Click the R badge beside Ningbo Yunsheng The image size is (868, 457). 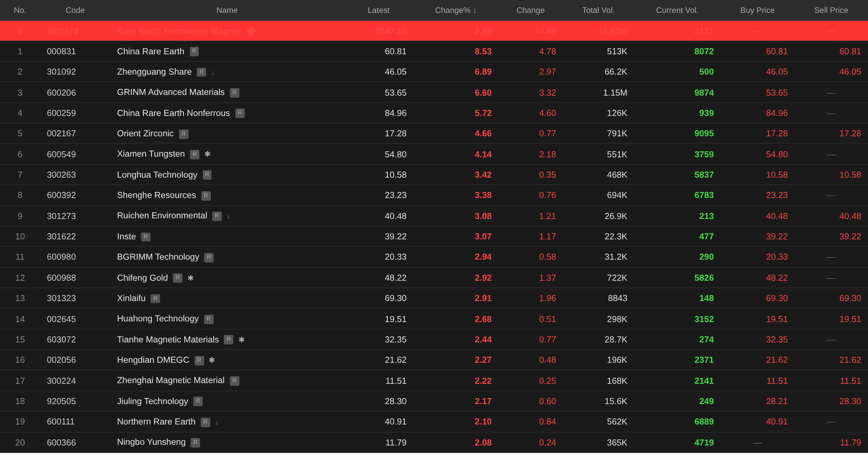[x=195, y=443]
